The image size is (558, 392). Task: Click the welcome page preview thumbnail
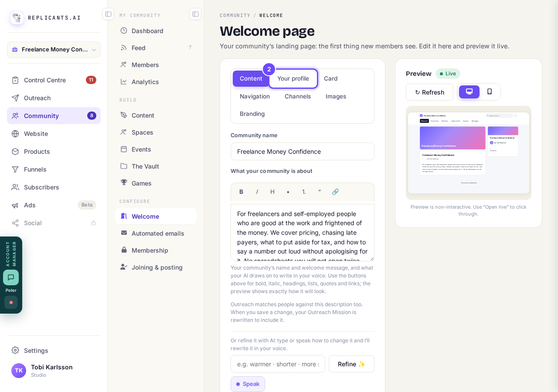[469, 153]
